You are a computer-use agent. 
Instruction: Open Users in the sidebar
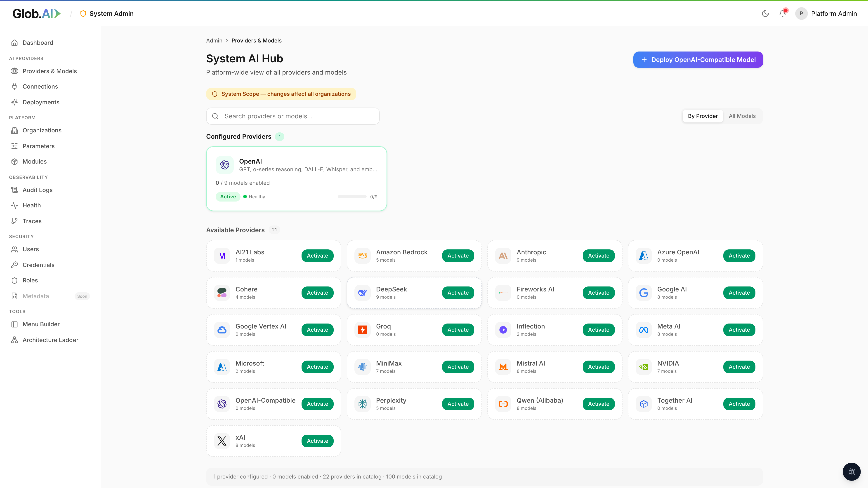[x=51, y=249]
